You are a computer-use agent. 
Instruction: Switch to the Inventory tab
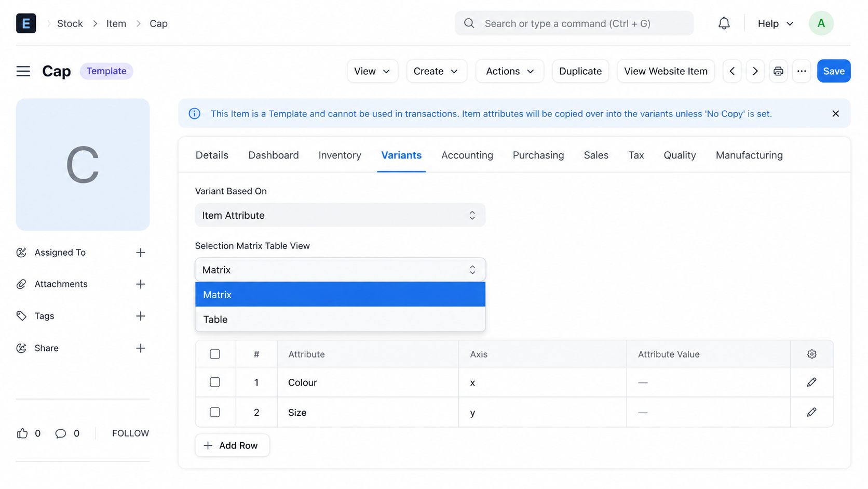[340, 155]
